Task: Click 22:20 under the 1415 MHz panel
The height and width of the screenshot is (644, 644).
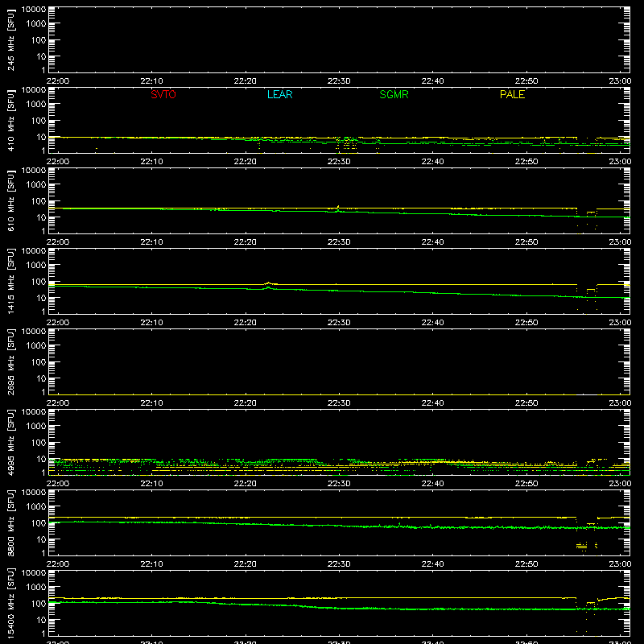Action: pos(246,323)
